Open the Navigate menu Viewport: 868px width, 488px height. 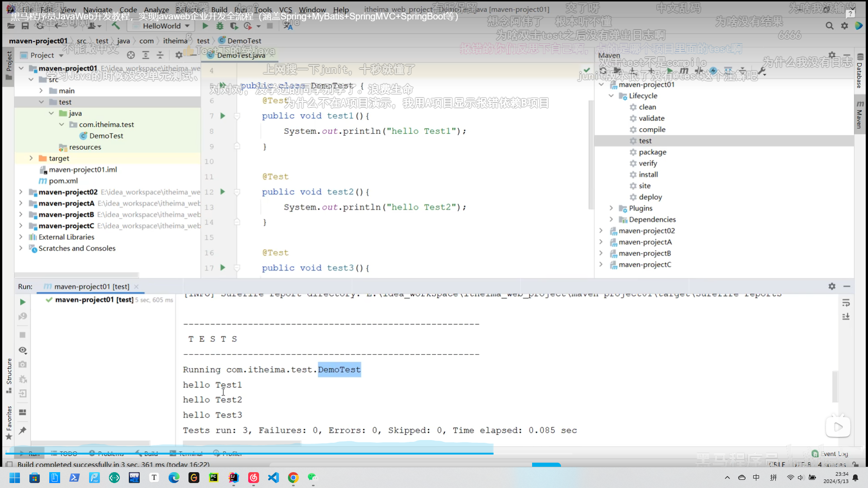(x=98, y=9)
